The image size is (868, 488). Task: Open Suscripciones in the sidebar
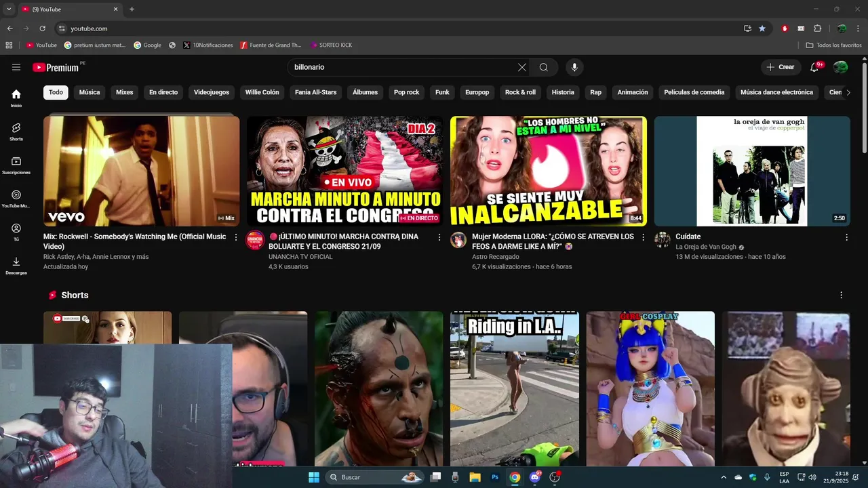(x=16, y=165)
